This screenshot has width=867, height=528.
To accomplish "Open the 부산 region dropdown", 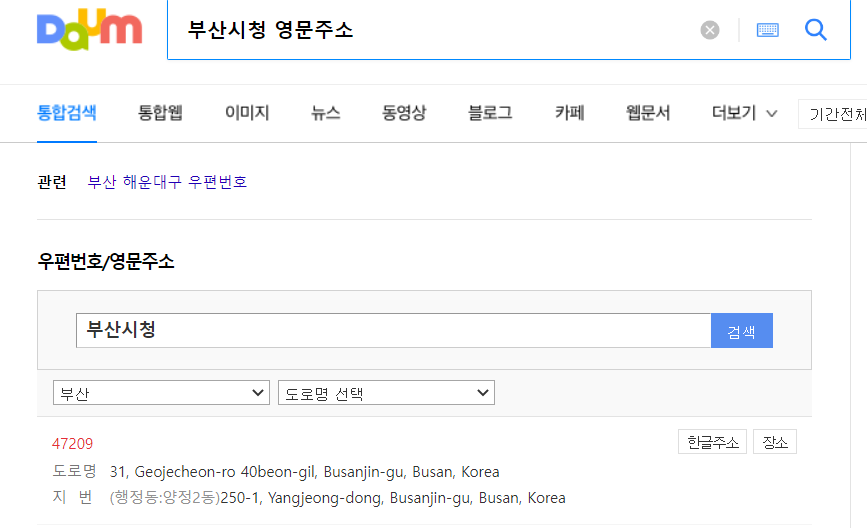I will (x=161, y=393).
